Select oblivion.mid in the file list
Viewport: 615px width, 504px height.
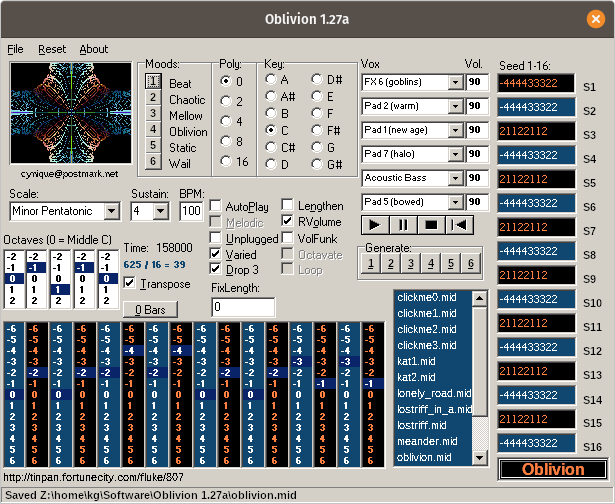[x=433, y=457]
